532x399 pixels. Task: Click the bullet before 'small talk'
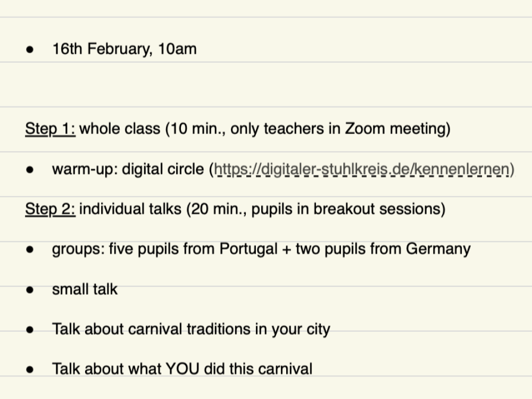[30, 290]
